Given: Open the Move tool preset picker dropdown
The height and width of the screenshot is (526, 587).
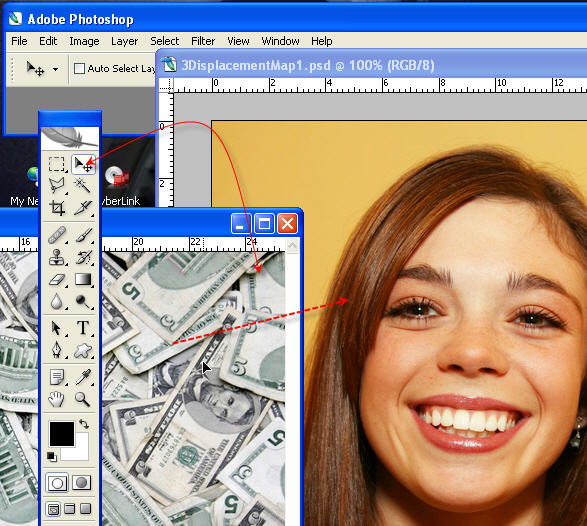Looking at the screenshot, I should (55, 69).
